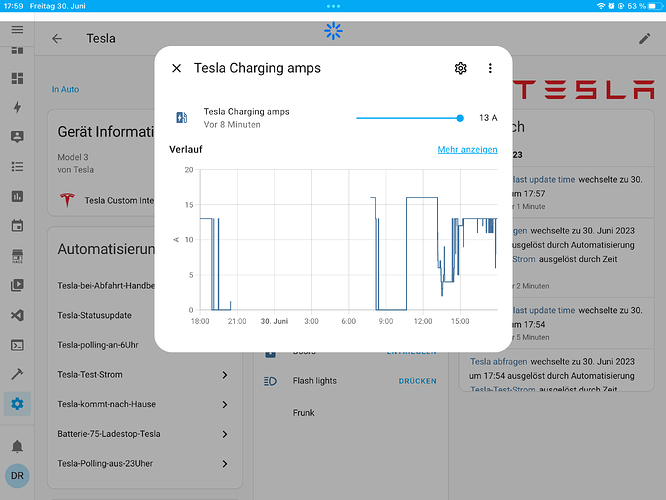Click the charging amps slider handle
The height and width of the screenshot is (500, 666).
(460, 118)
